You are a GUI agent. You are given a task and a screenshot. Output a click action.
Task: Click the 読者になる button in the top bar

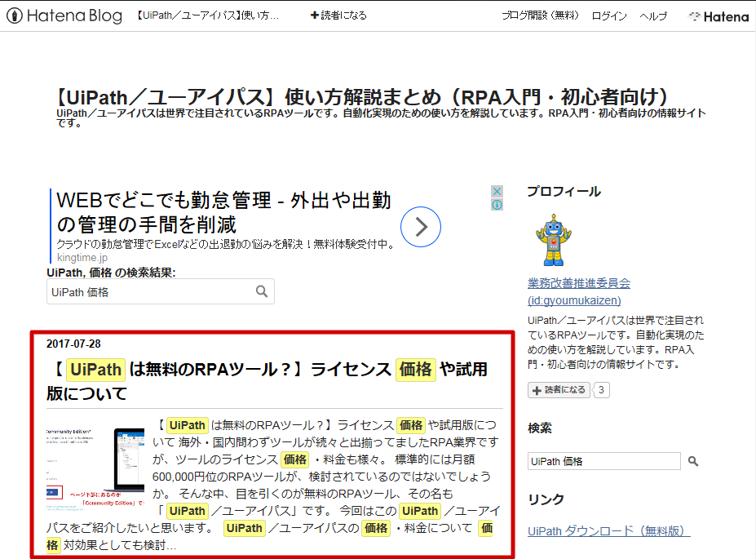338,16
